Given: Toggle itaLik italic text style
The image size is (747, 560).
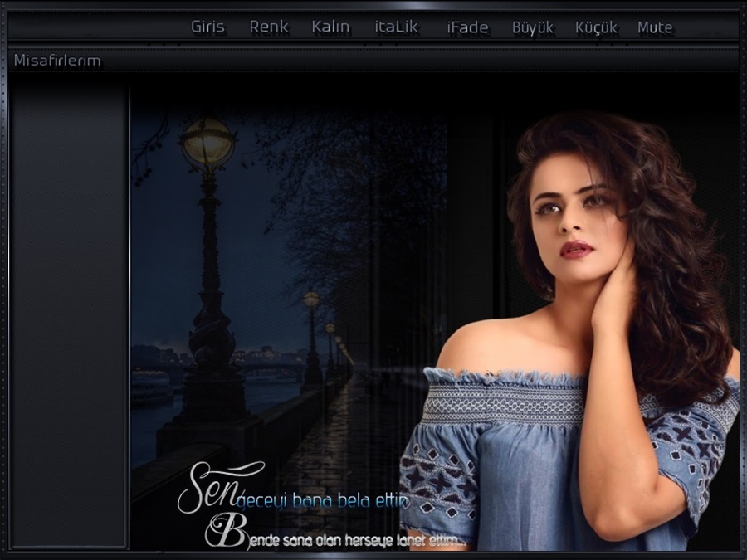Looking at the screenshot, I should pyautogui.click(x=396, y=27).
